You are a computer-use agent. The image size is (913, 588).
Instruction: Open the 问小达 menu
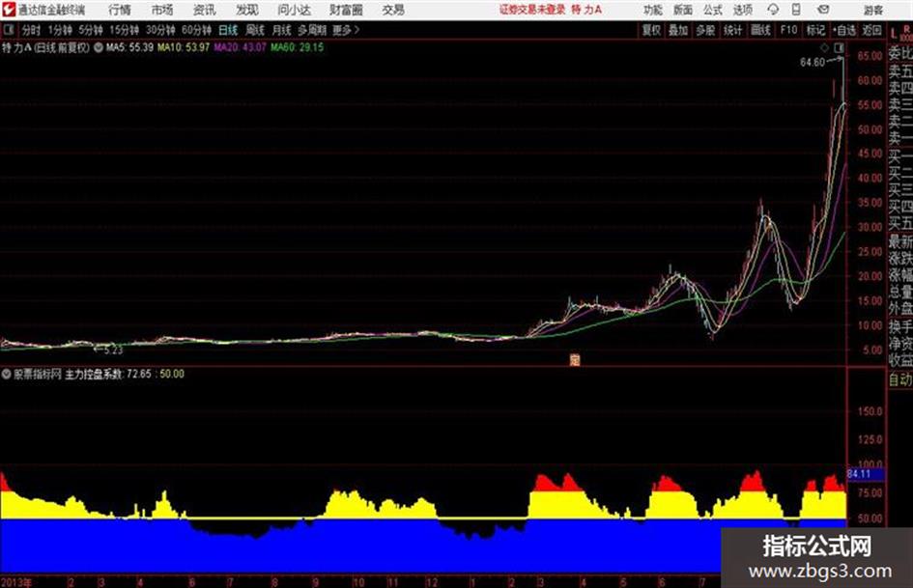(294, 10)
